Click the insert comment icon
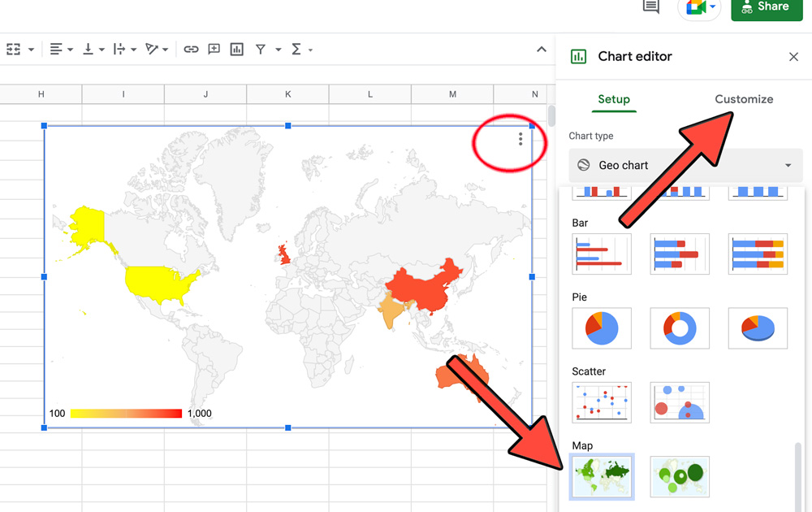Screen dimensions: 812x512 point(214,50)
